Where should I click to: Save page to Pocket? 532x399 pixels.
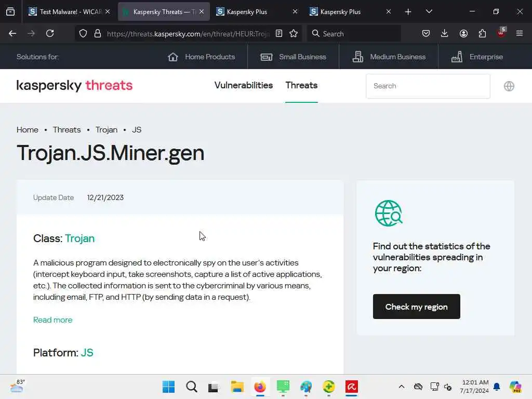426,33
